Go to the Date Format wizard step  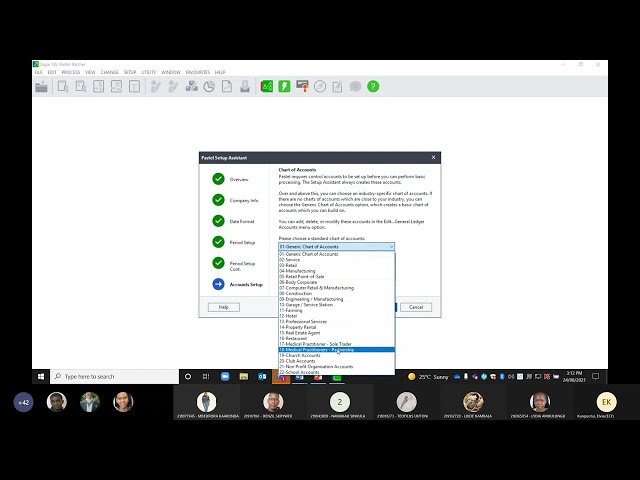click(233, 221)
